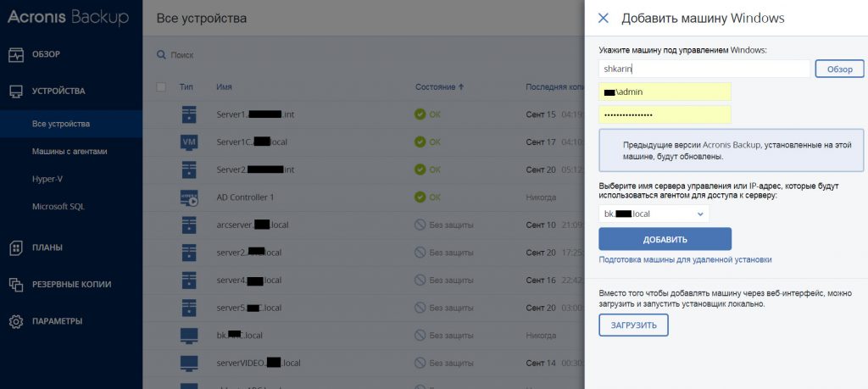Click OK status icon for AD Controller 1
Screen dimensions: 868x389
pos(420,197)
